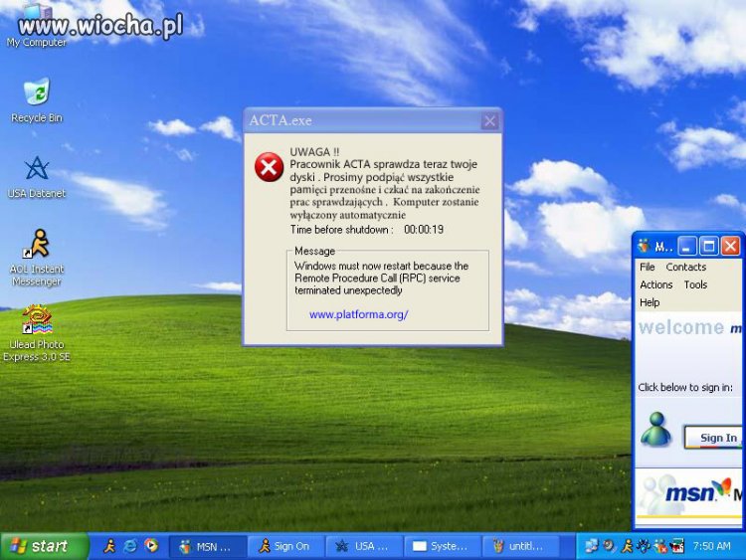Open the Actions menu in MSN Messenger
The height and width of the screenshot is (560, 746).
coord(656,284)
